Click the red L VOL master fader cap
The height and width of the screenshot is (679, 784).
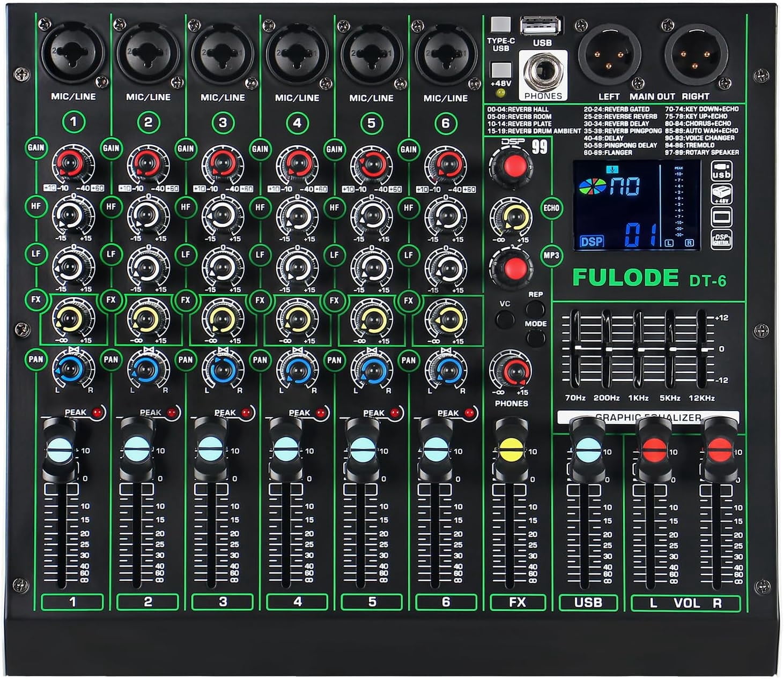point(654,450)
